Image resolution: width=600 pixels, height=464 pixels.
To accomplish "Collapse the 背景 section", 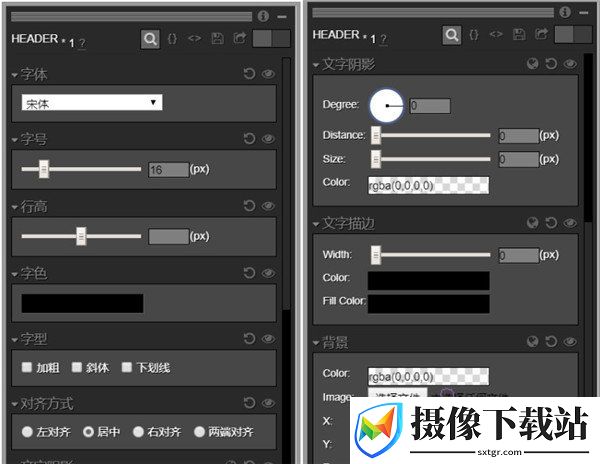I will [316, 342].
